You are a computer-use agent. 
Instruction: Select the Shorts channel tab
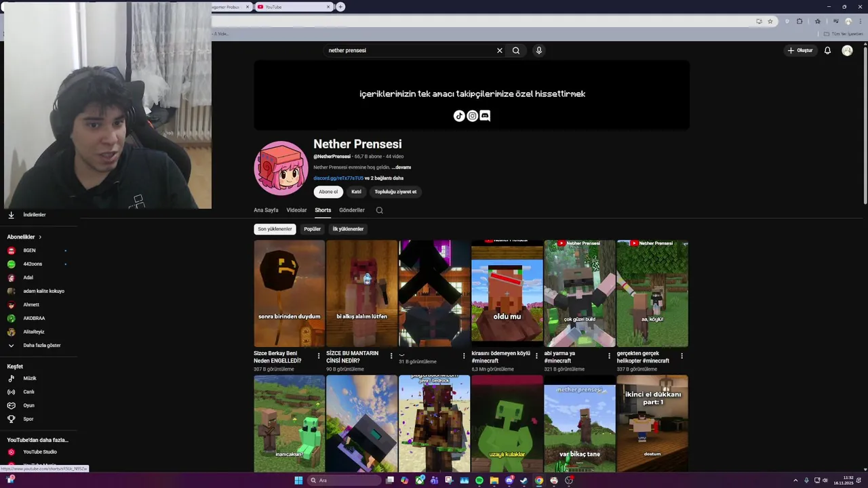tap(323, 210)
